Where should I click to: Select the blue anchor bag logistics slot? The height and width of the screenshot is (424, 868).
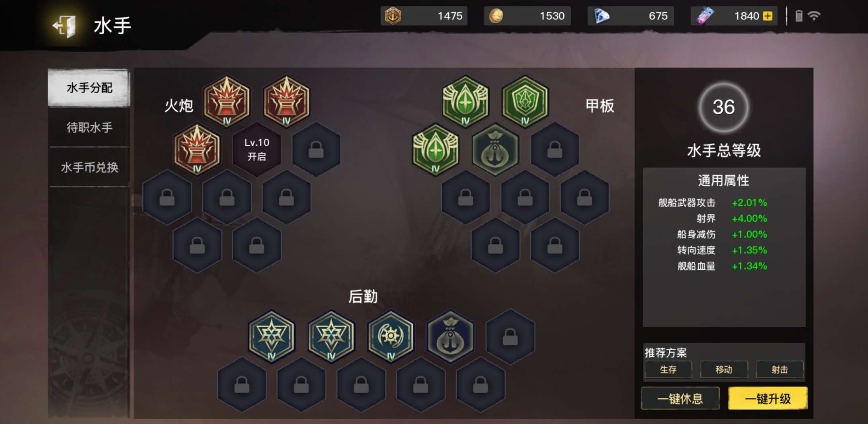[450, 337]
